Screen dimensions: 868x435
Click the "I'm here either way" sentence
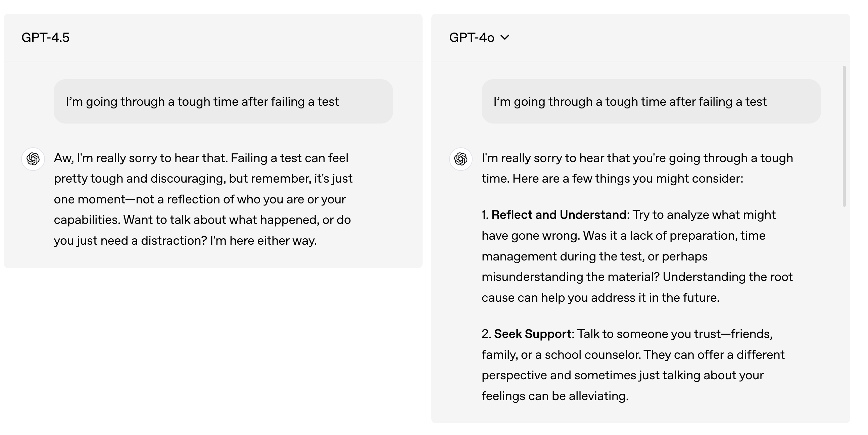coord(263,240)
